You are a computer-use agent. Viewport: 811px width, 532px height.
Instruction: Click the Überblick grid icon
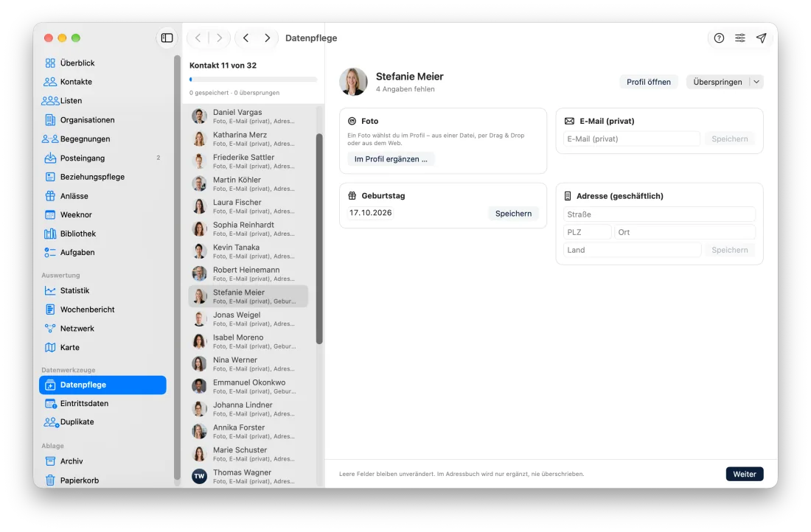pos(50,63)
